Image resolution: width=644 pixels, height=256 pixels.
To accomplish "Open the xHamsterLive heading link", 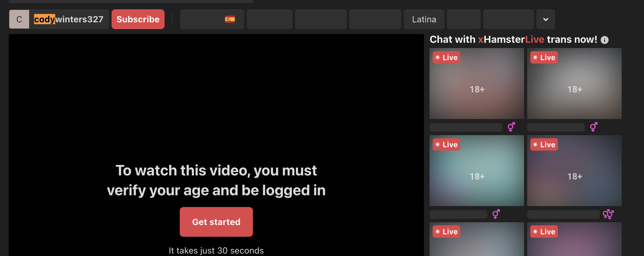I will click(x=511, y=39).
